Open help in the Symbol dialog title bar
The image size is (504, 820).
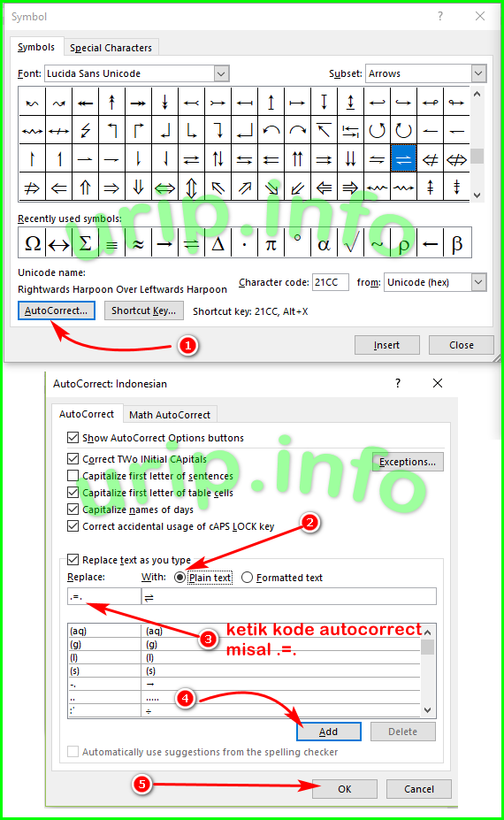click(440, 16)
